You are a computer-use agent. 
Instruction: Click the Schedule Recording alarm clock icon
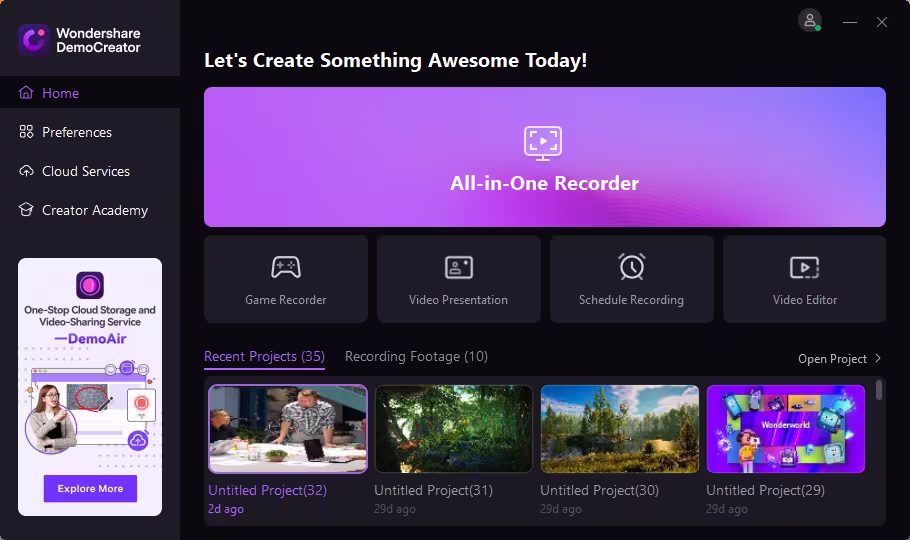tap(631, 267)
